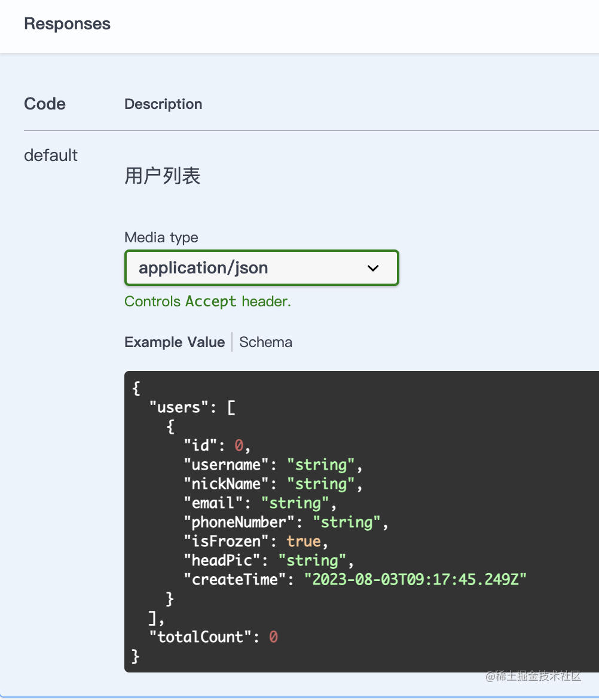Click the "users" key in the example JSON
The height and width of the screenshot is (700, 599).
click(179, 407)
